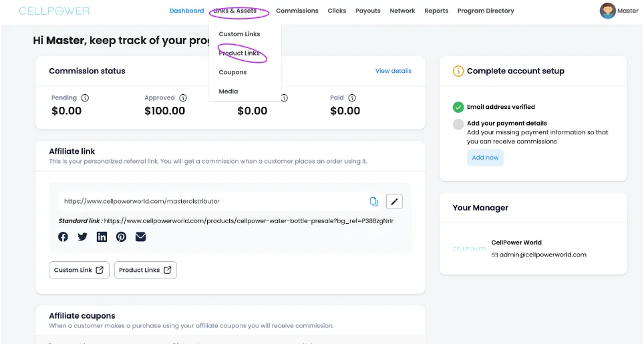Share affiliate link on LinkedIn
The width and height of the screenshot is (644, 344).
[x=102, y=236]
